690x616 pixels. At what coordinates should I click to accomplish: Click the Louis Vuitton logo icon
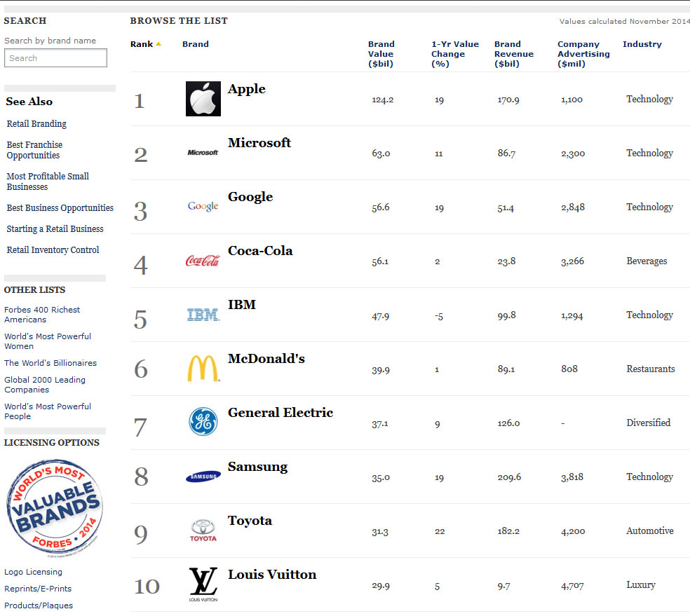[203, 584]
